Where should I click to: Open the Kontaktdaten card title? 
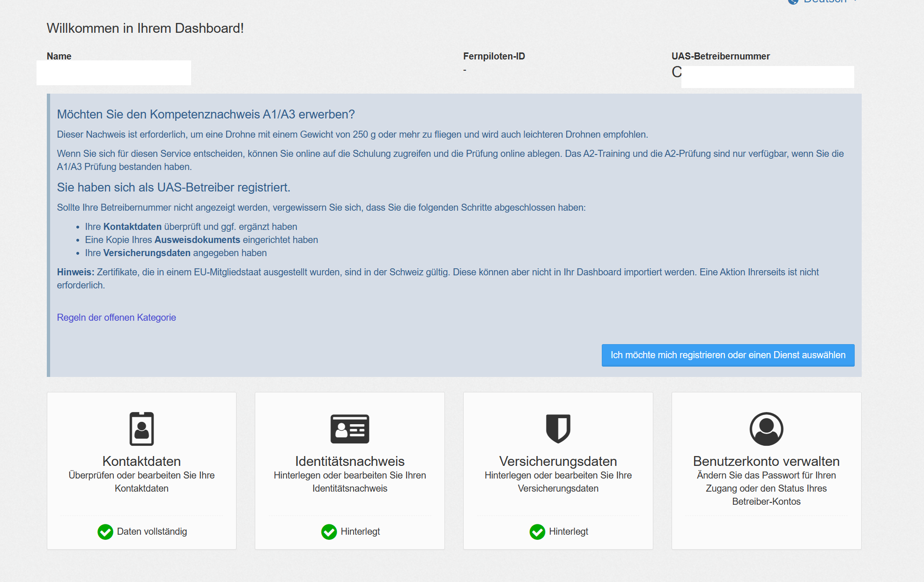tap(141, 461)
